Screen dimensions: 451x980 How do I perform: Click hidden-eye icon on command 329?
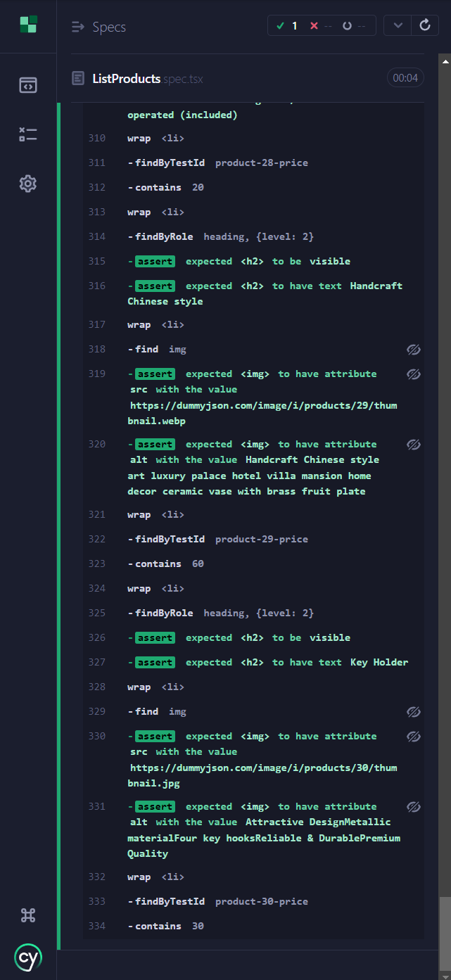tap(414, 712)
